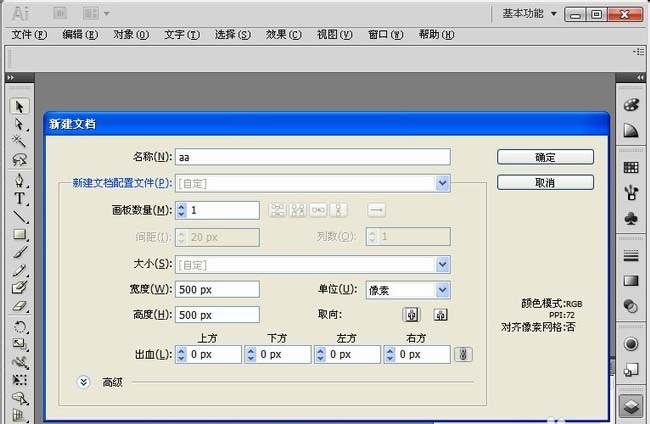The width and height of the screenshot is (650, 424).
Task: Select the Scale tool
Action: point(19,344)
